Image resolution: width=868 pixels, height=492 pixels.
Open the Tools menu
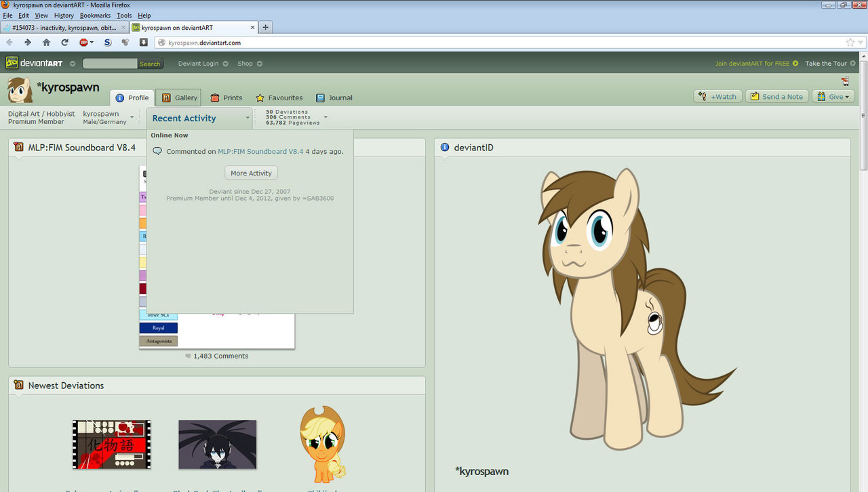pos(124,15)
